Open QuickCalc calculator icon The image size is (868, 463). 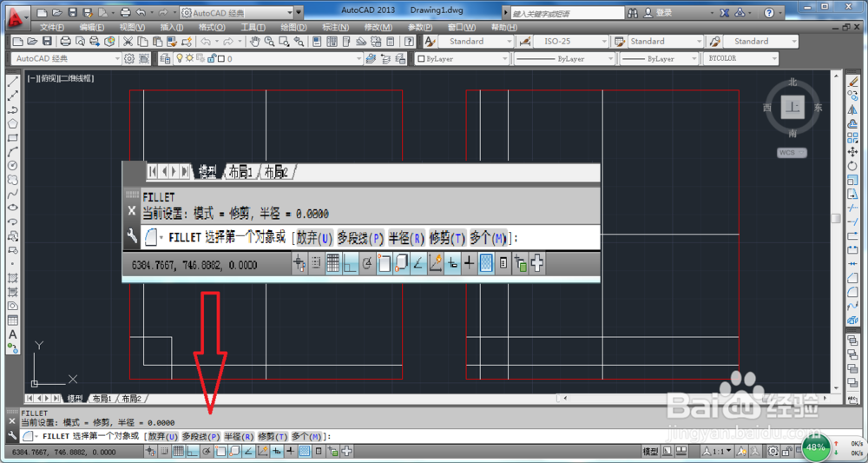(x=391, y=41)
